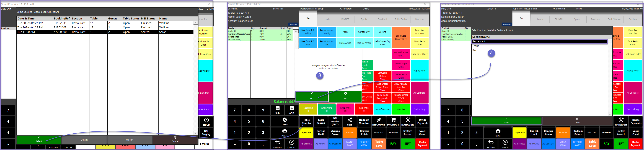Viewport: 644px width, 150px height.
Task: Click Corona product in middle window
Action: coord(382,32)
